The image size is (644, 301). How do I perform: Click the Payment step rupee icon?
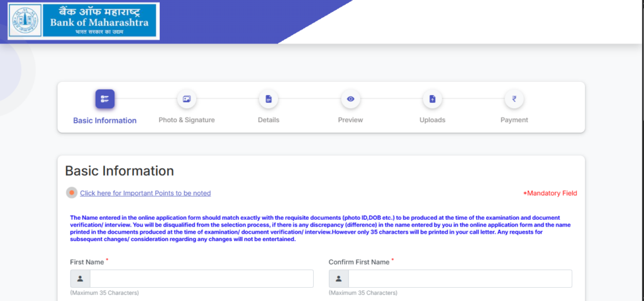pos(514,99)
